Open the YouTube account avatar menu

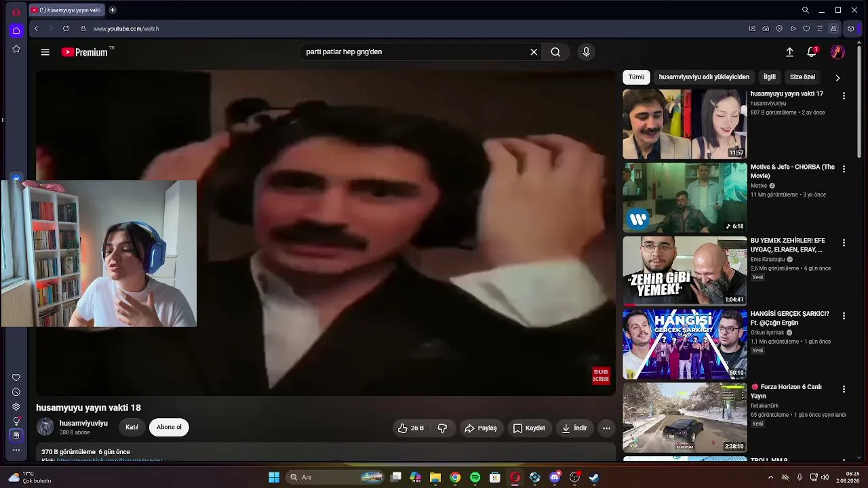point(837,52)
